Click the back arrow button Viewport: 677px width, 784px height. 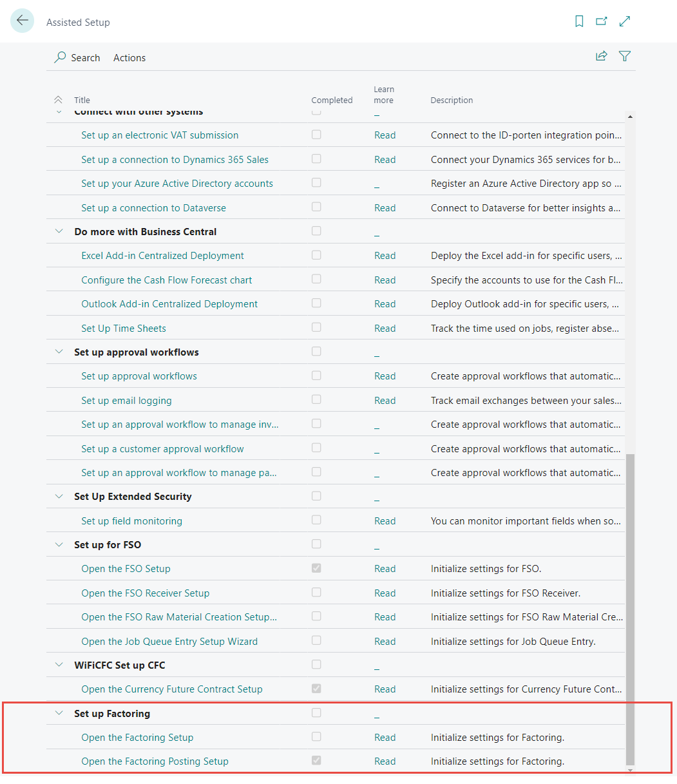pos(22,21)
